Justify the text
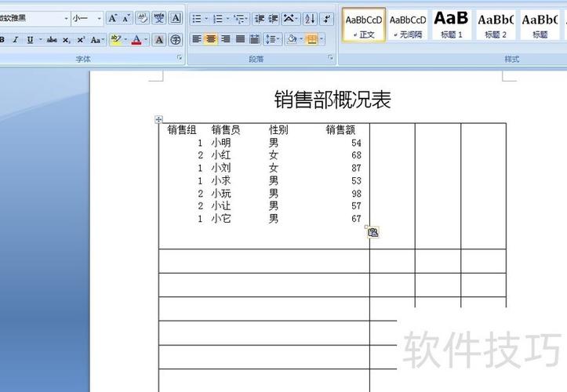The height and width of the screenshot is (392, 567). click(240, 38)
